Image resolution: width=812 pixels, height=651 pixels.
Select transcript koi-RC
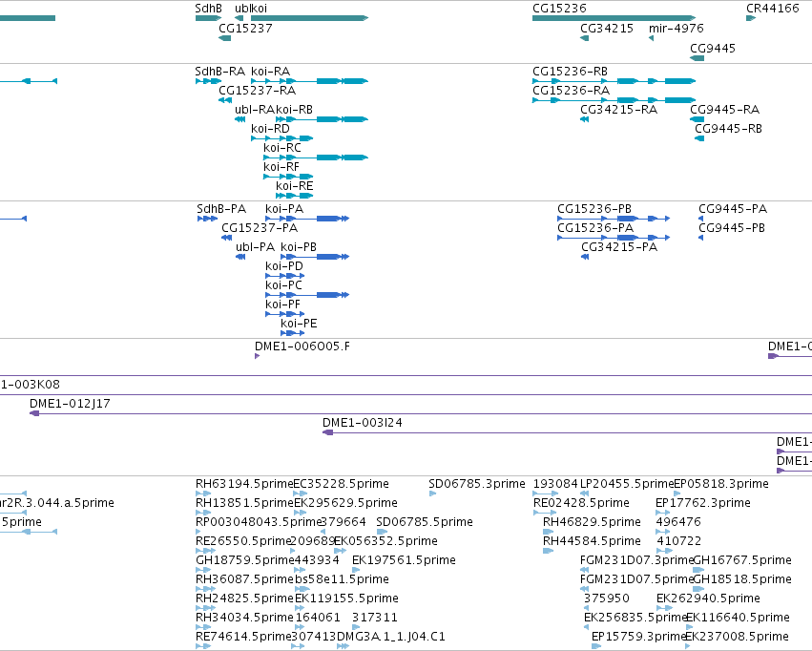(282, 148)
